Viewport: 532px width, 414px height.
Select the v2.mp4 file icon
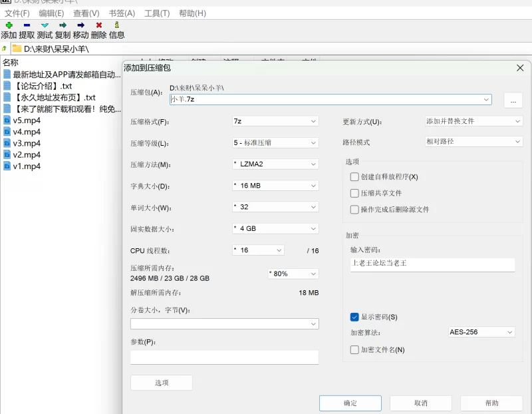point(7,154)
